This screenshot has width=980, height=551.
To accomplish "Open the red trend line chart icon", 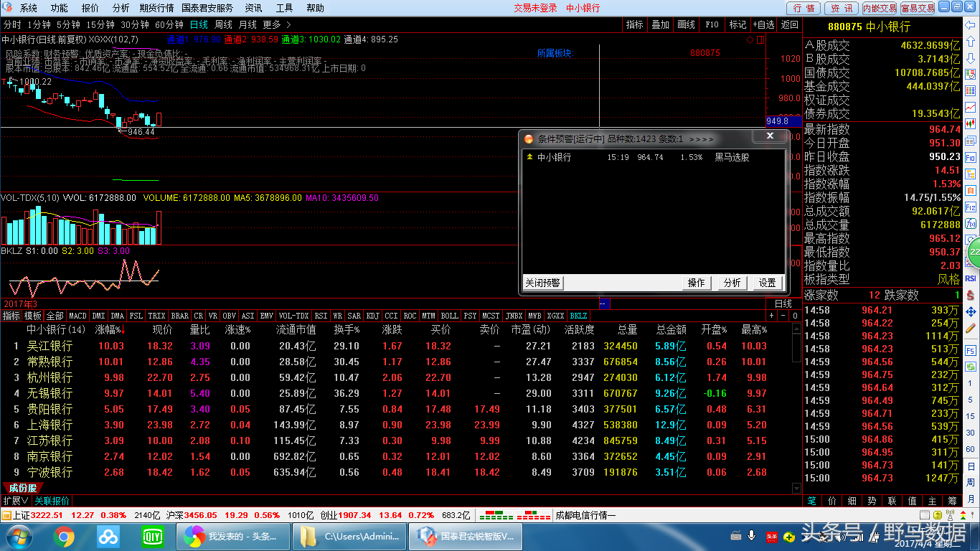I will 970,108.
